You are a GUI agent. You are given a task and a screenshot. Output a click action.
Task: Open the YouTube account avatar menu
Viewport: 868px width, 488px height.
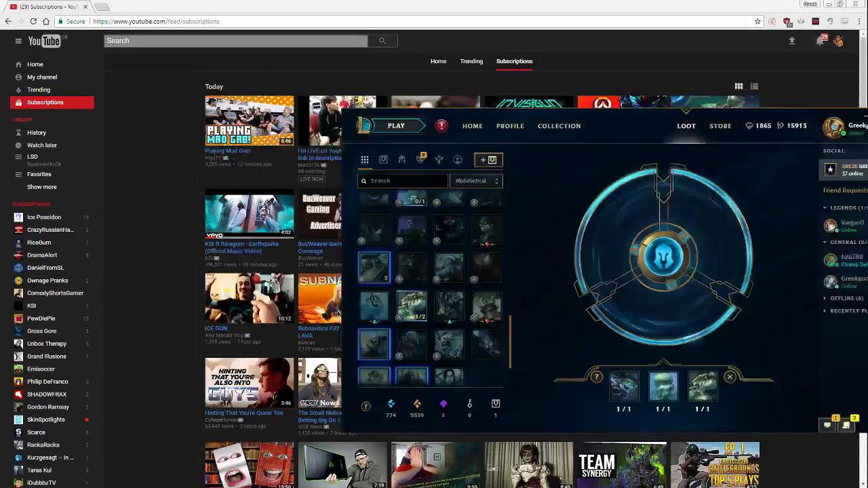(x=838, y=41)
